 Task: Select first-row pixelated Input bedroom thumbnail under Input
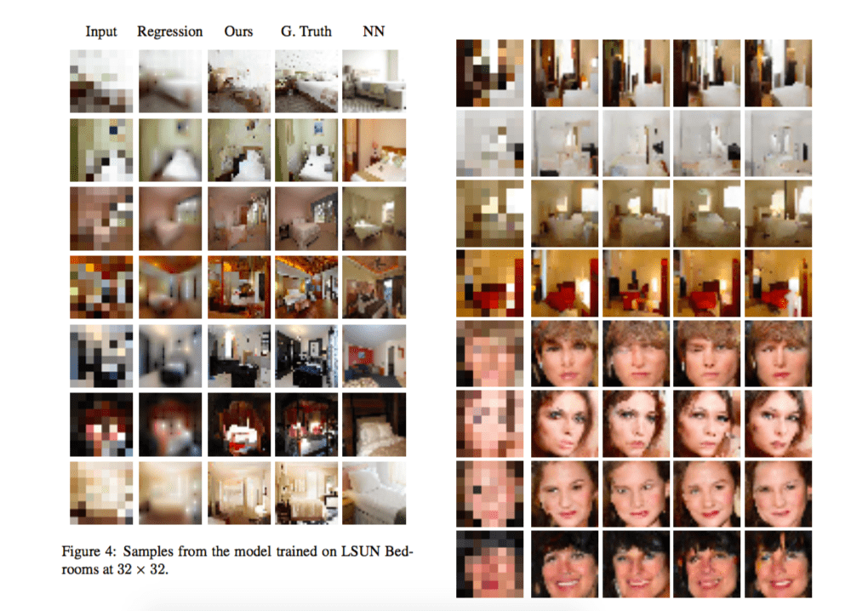[101, 82]
